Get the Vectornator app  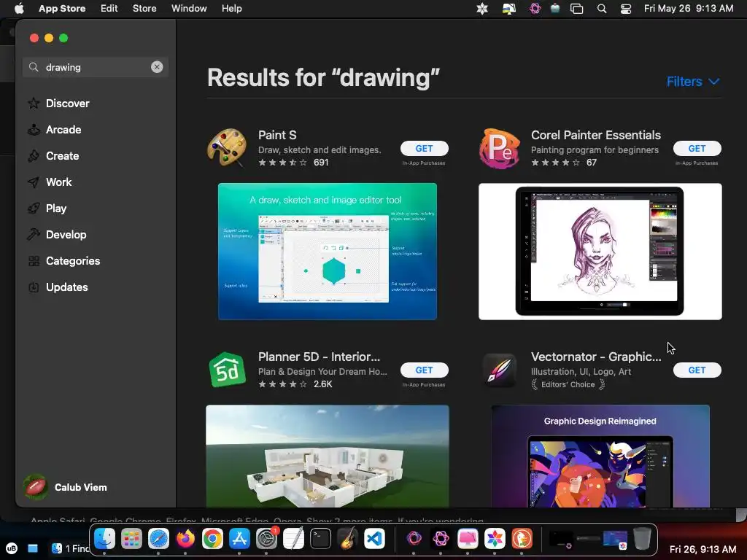697,370
